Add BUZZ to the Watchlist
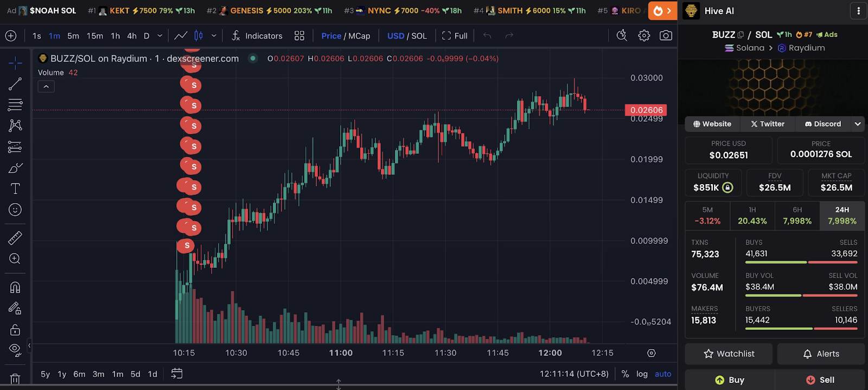This screenshot has width=868, height=390. [729, 354]
